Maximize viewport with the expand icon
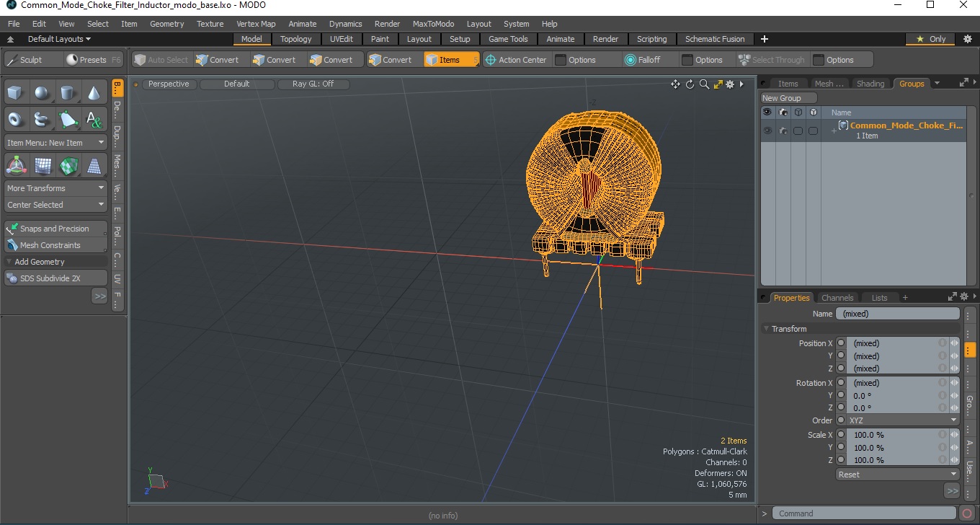The image size is (980, 525). pos(718,84)
